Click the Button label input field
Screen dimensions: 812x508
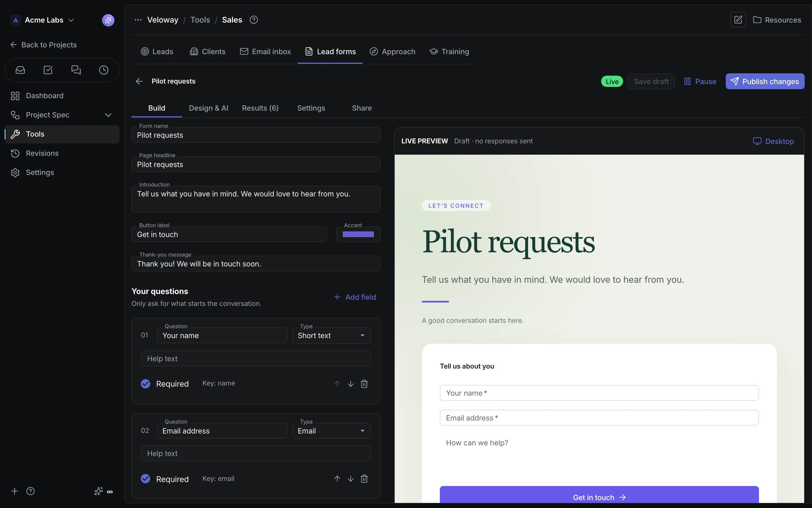(229, 235)
